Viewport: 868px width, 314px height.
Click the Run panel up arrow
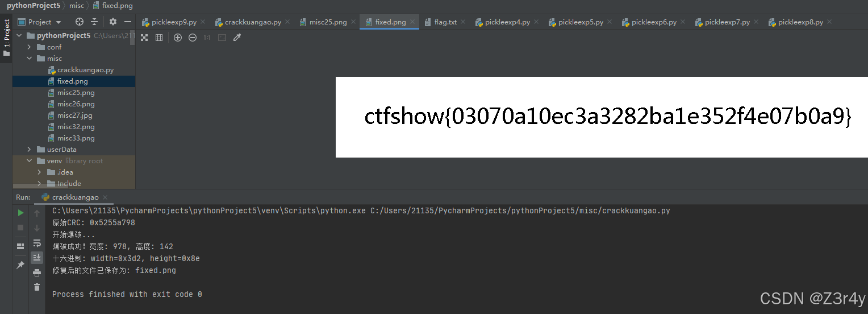click(37, 213)
